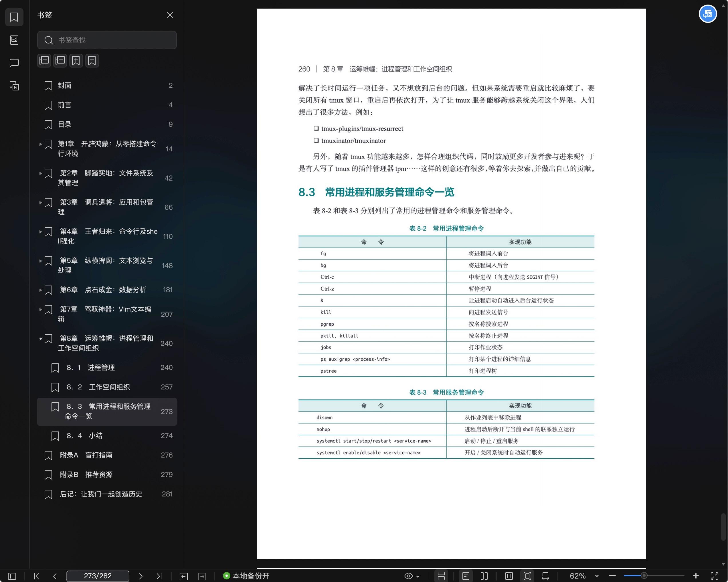The width and height of the screenshot is (728, 582).
Task: Click the 表 8-2 常用进程管理命令 caption
Action: pos(446,228)
